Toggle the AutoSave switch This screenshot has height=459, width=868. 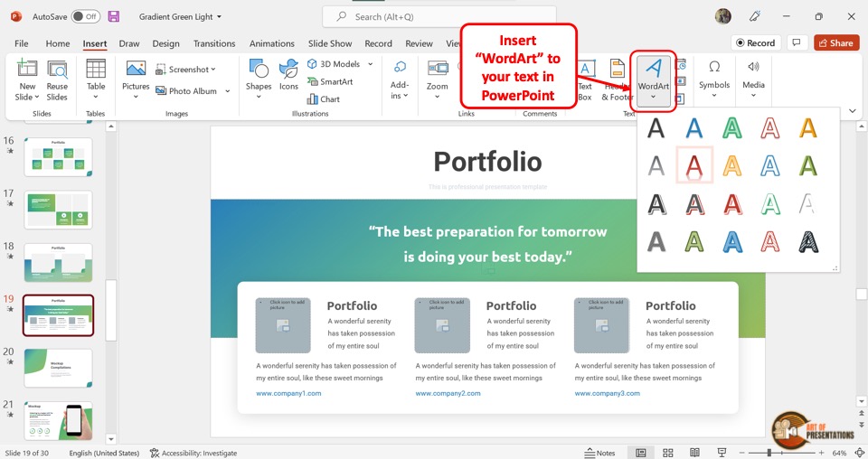86,16
